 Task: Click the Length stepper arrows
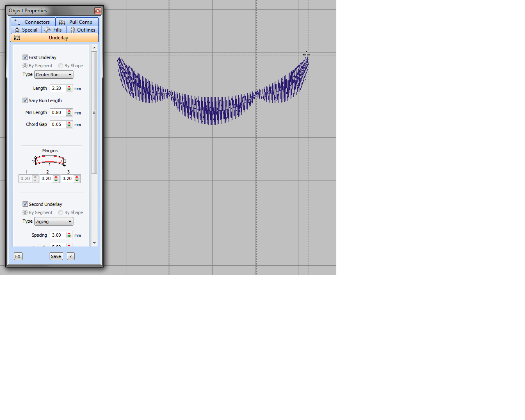[69, 88]
